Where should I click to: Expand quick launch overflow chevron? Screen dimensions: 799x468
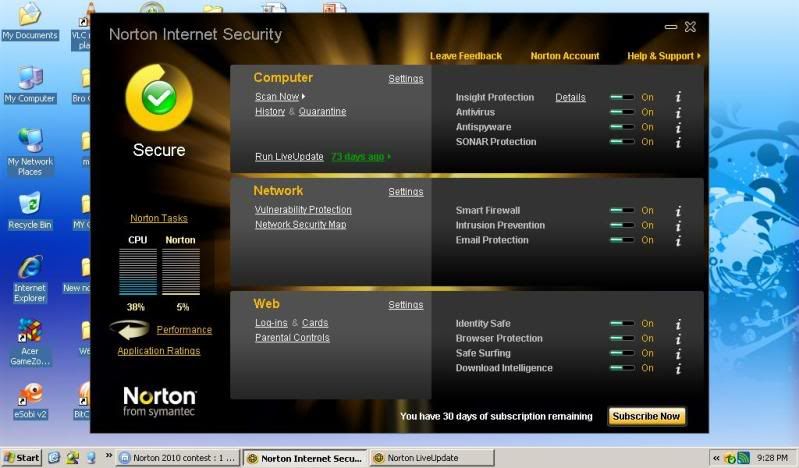[x=109, y=456]
